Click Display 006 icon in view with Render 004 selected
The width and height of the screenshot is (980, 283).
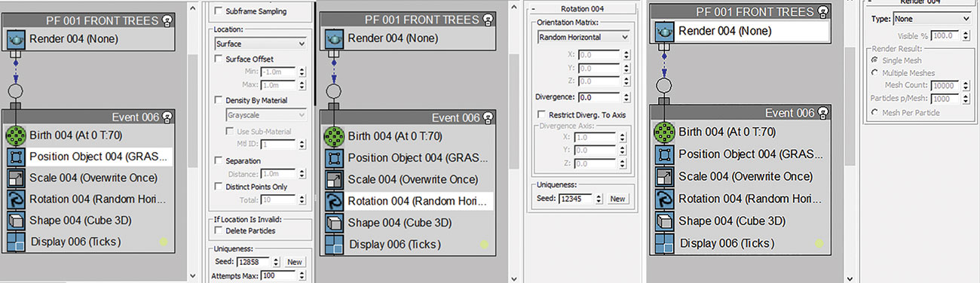(x=664, y=243)
